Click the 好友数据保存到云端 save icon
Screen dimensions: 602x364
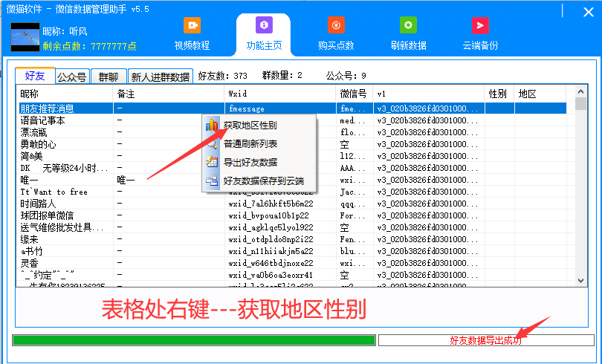(212, 181)
